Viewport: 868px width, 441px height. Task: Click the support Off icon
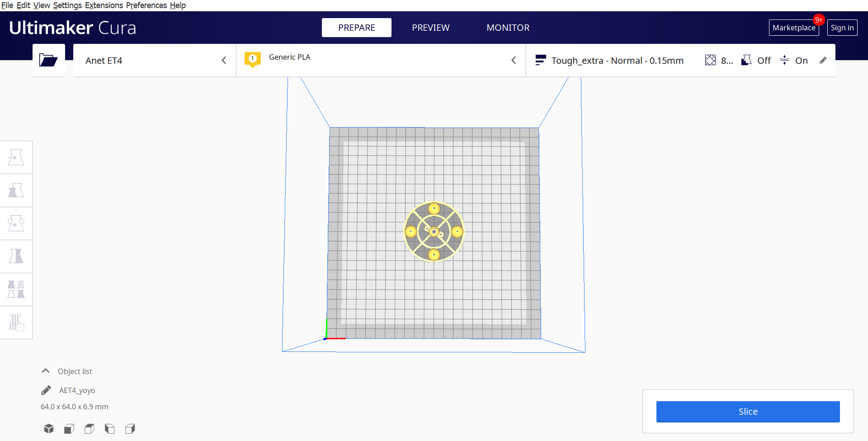[746, 60]
